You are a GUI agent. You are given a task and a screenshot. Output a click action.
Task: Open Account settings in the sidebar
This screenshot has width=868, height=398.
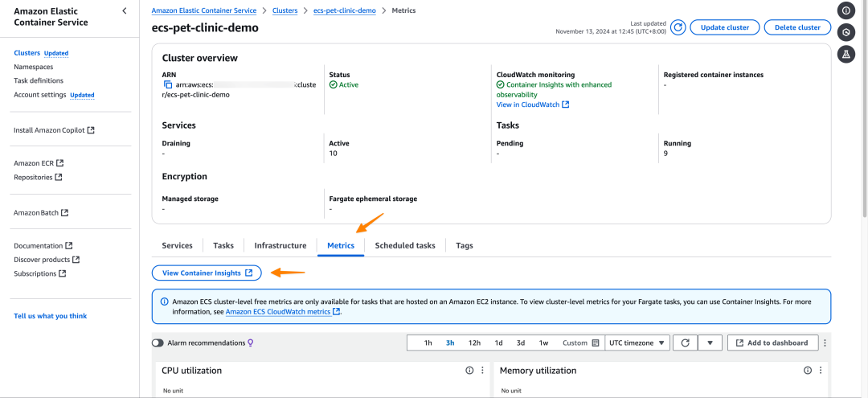tap(40, 95)
